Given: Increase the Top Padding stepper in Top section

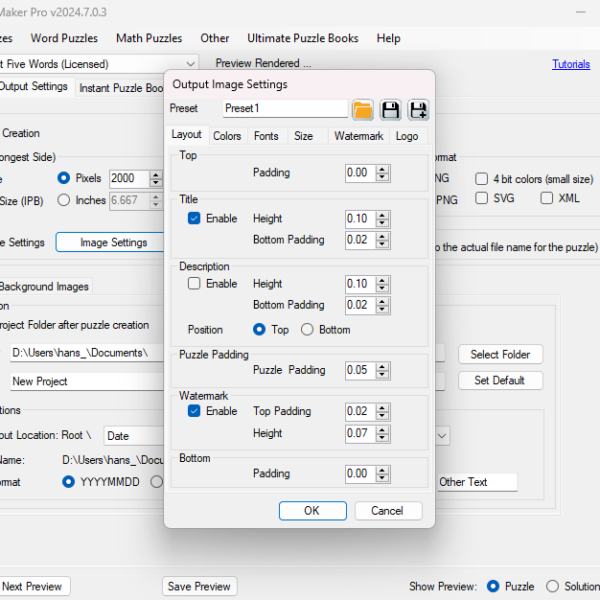Looking at the screenshot, I should 380,169.
